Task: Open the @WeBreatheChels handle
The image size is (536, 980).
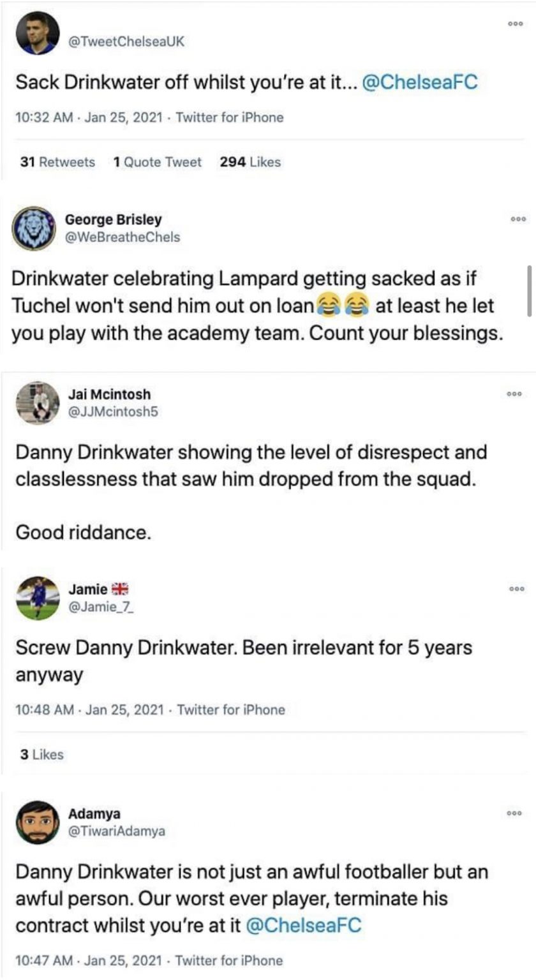Action: coord(123,237)
